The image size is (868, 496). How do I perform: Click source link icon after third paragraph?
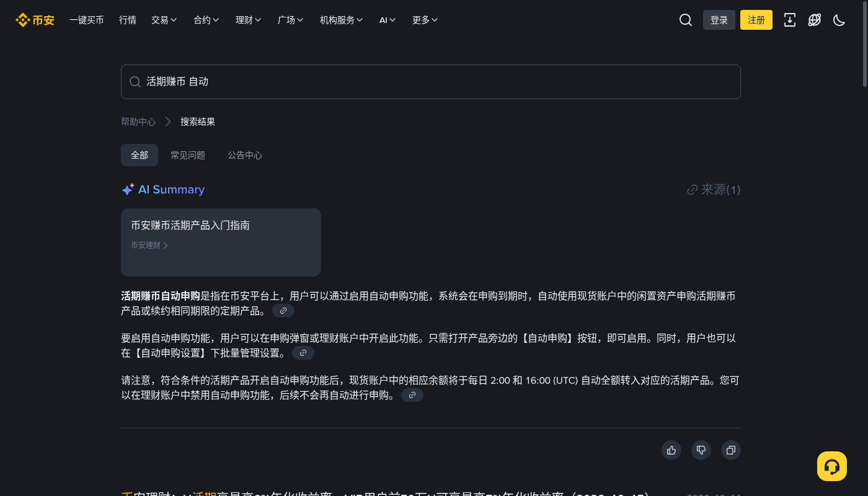point(412,395)
